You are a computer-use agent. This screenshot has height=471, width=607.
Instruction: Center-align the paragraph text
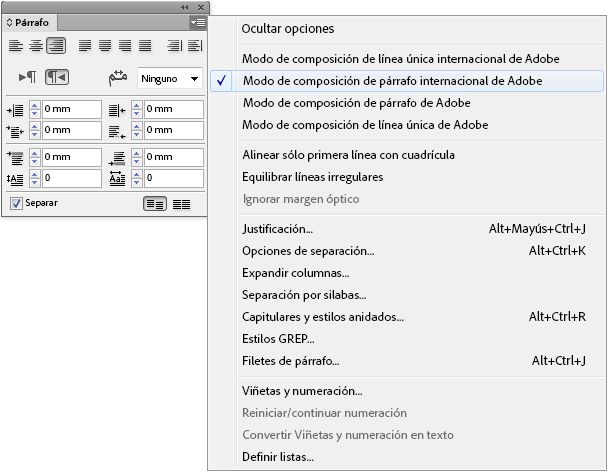pyautogui.click(x=36, y=46)
